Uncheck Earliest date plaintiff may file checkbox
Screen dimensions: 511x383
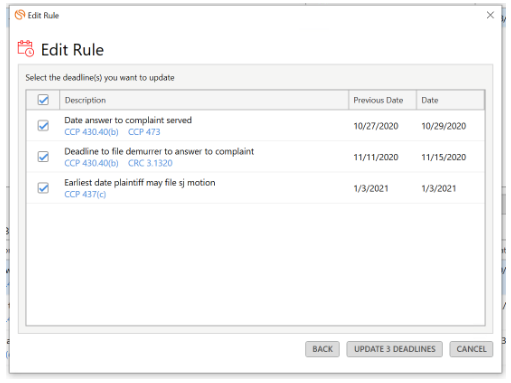(43, 188)
